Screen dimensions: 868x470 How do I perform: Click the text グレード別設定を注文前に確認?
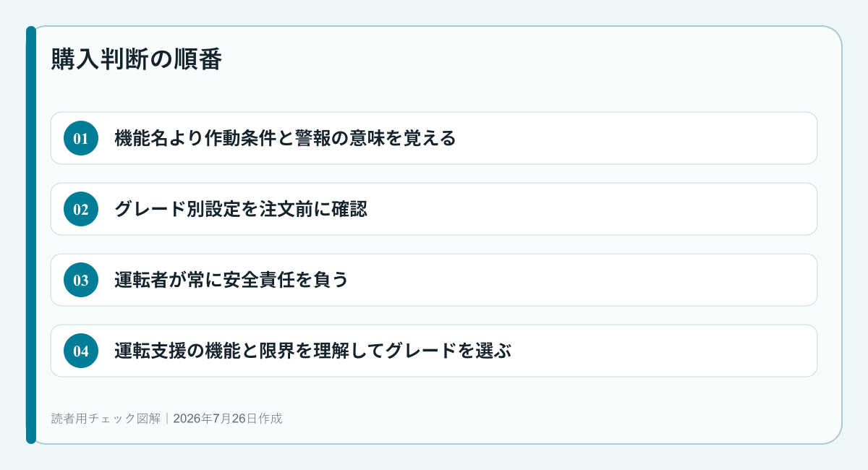point(241,209)
